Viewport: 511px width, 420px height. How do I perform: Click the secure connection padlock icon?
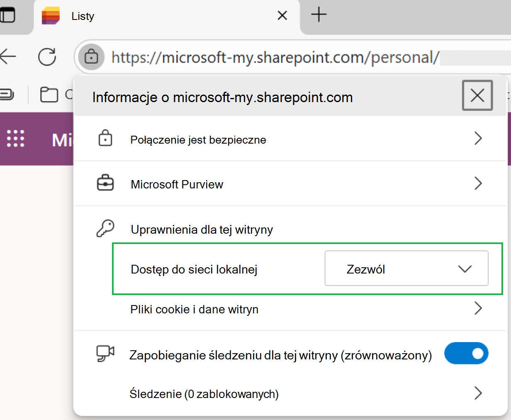coord(105,138)
